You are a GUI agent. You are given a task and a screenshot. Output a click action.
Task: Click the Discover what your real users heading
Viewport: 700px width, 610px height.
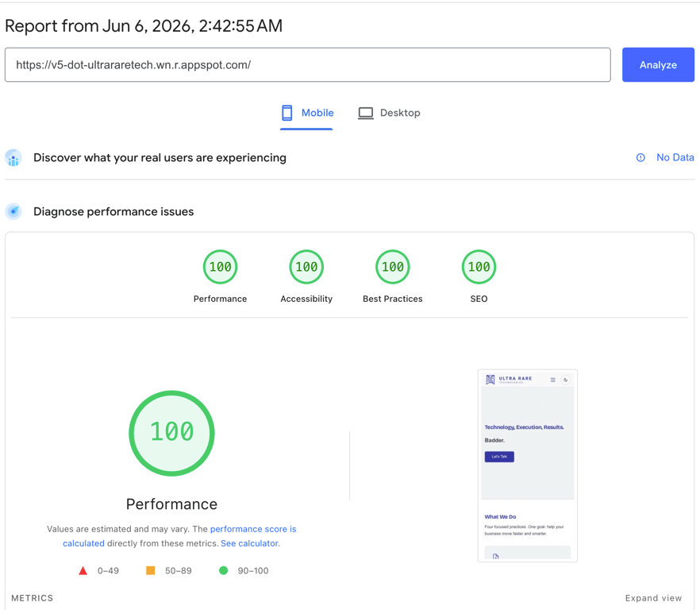[x=160, y=158]
